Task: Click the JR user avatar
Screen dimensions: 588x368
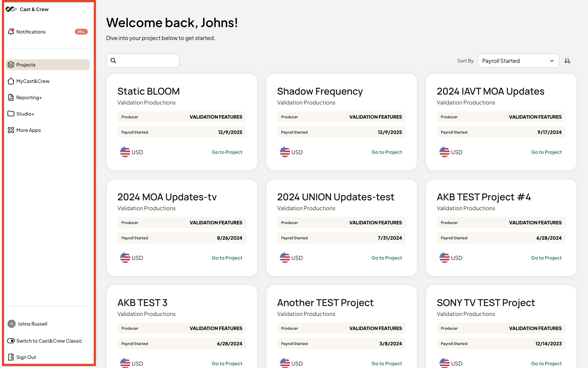Action: [11, 324]
